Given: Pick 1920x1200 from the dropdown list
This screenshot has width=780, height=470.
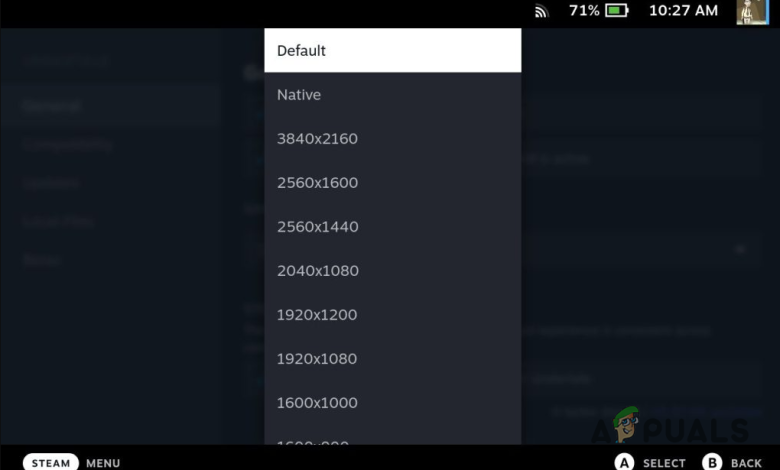Looking at the screenshot, I should click(x=392, y=314).
